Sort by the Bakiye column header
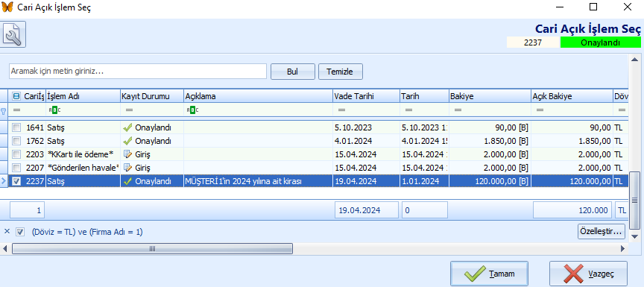This screenshot has width=644, height=287. coord(490,96)
